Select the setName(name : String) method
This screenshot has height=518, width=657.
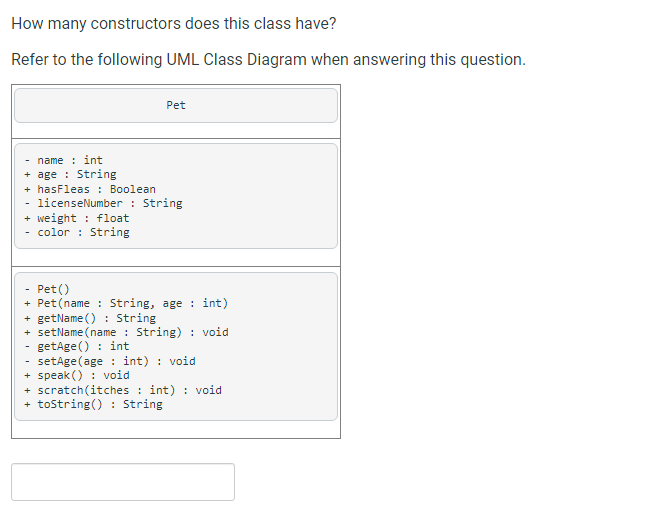[x=126, y=332]
